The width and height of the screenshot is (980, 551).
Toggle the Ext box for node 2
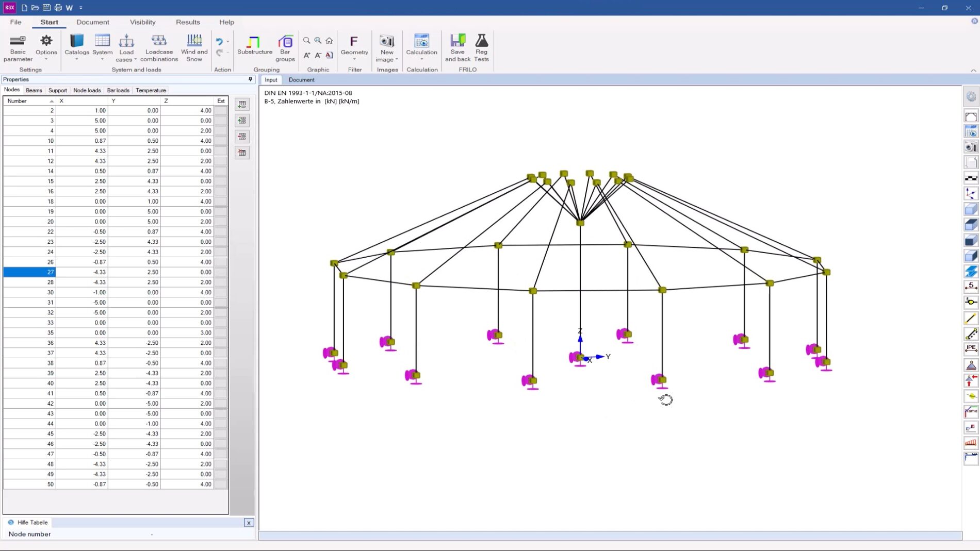221,110
